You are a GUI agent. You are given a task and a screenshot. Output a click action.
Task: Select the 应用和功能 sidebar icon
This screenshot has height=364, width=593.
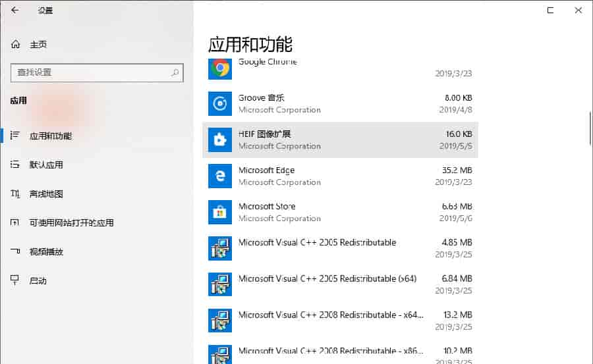[x=15, y=136]
